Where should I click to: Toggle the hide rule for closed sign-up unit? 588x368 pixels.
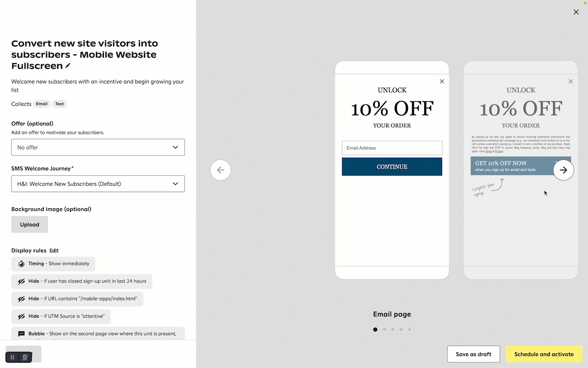[x=22, y=281]
